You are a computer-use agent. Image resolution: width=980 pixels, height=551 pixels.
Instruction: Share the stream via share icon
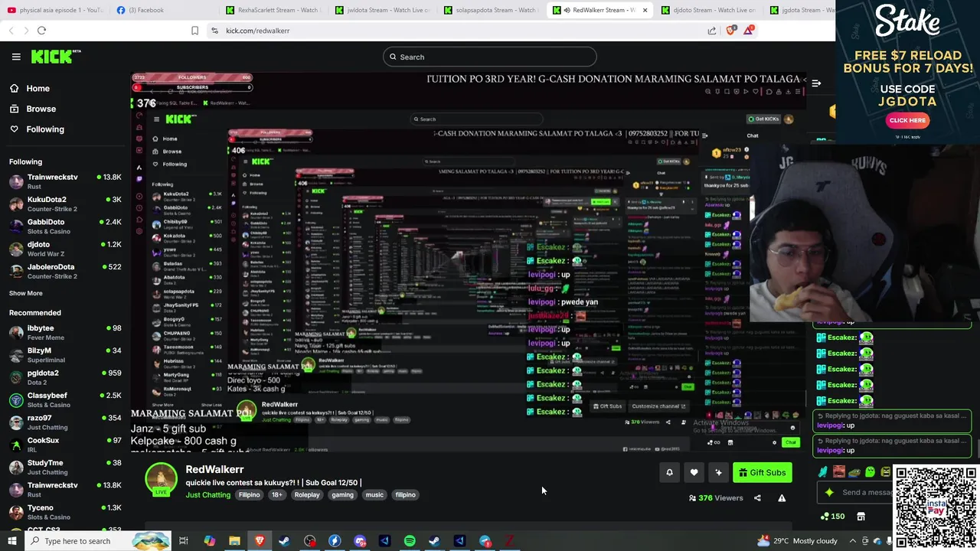[757, 498]
